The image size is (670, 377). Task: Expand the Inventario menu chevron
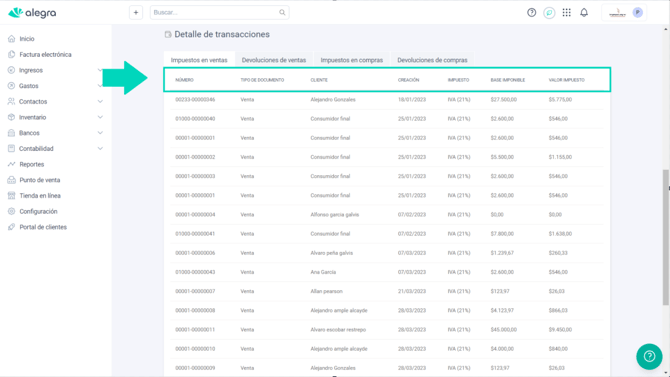pos(100,117)
